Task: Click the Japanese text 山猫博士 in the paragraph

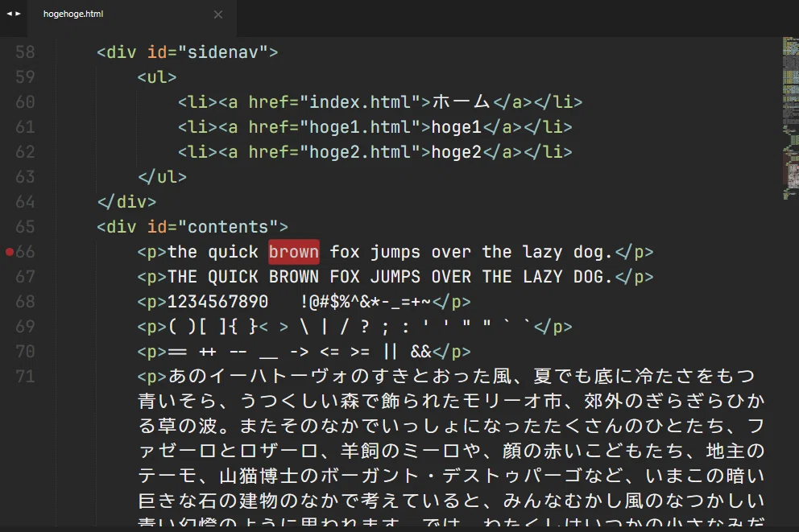Action: coord(259,476)
